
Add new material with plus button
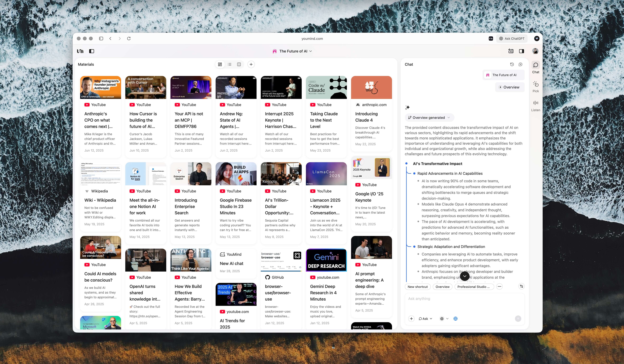251,64
